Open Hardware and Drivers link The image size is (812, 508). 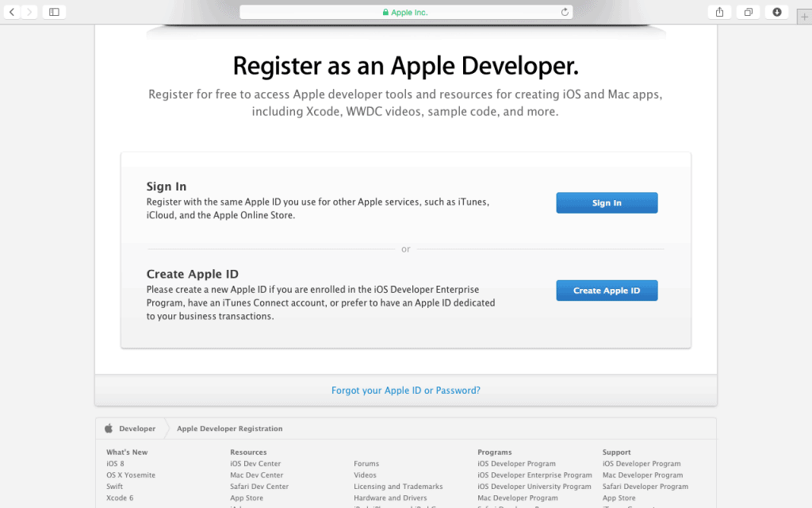pyautogui.click(x=390, y=498)
